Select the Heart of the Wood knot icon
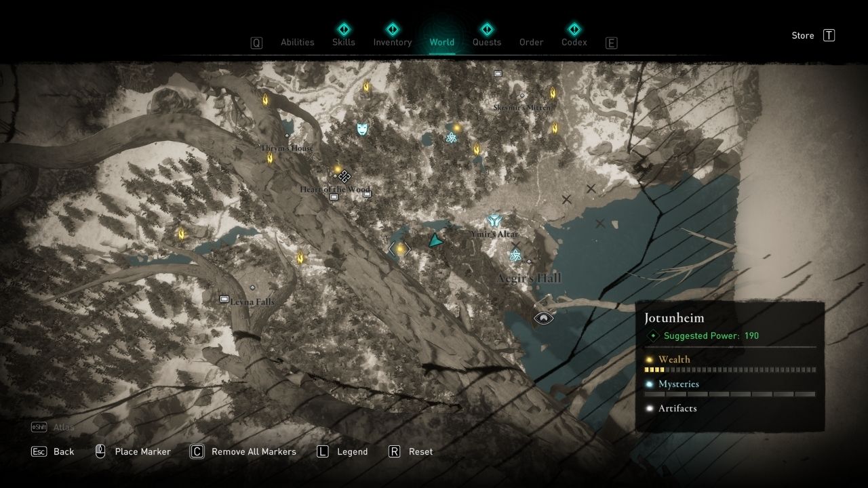 344,176
